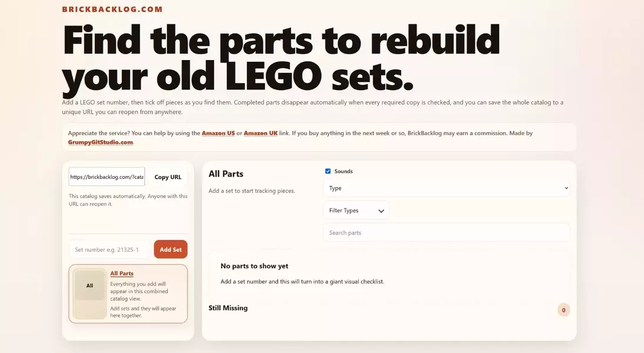Focus the set number input field
644x353 pixels.
pyautogui.click(x=109, y=249)
